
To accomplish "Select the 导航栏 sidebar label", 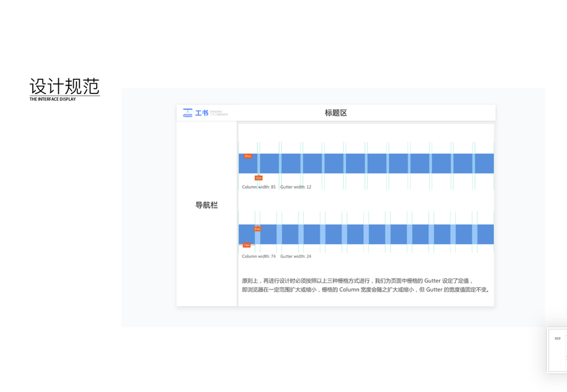I will (x=206, y=205).
